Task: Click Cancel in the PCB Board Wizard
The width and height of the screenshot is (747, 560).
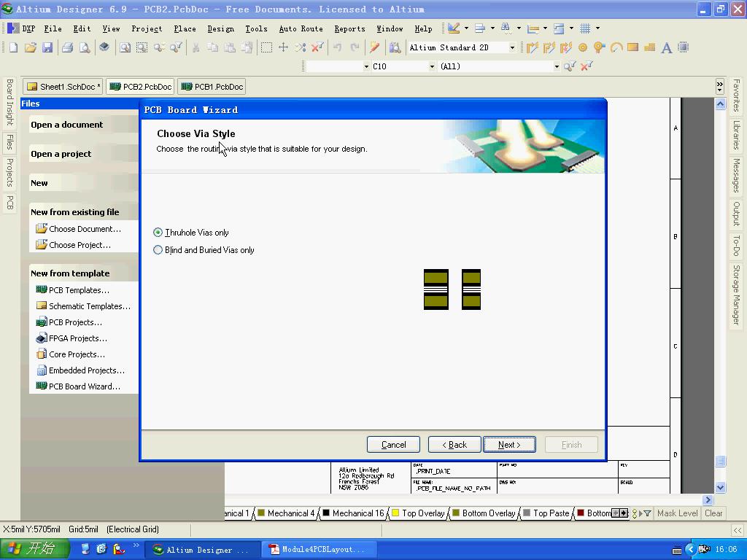Action: [x=393, y=444]
